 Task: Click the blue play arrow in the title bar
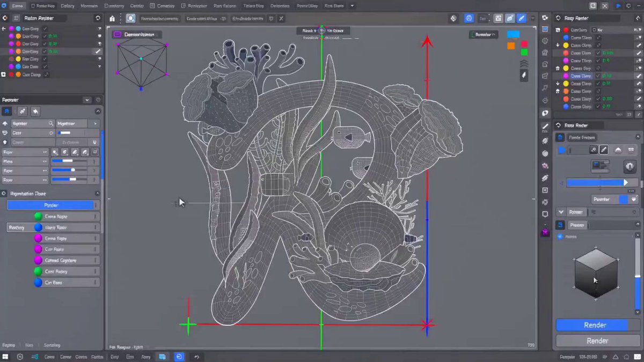pyautogui.click(x=618, y=5)
